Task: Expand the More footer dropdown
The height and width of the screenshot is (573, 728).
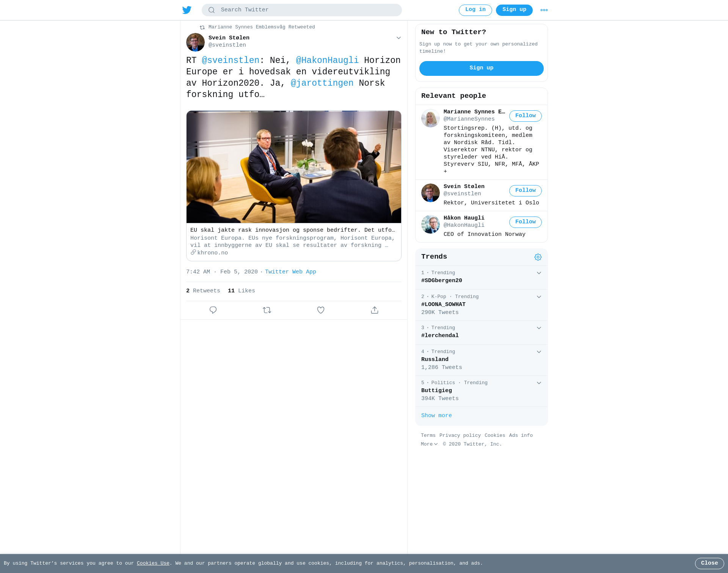Action: pyautogui.click(x=429, y=444)
